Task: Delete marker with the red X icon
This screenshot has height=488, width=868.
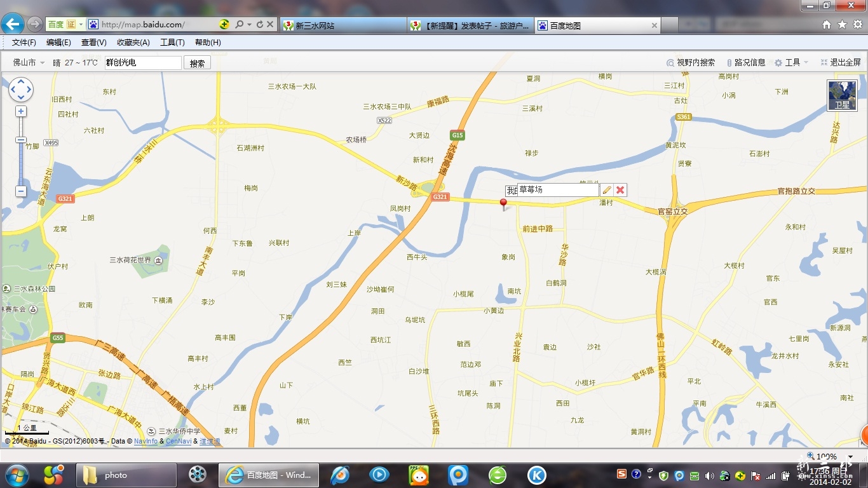Action: coord(620,190)
